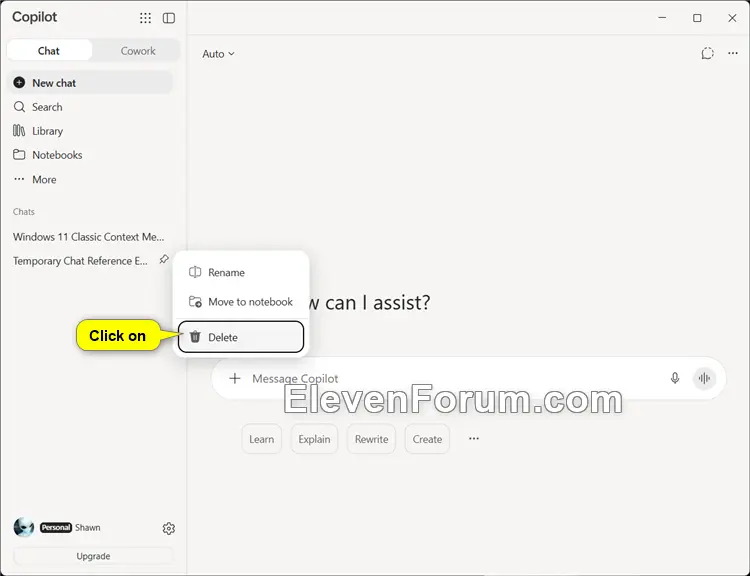Click the Create suggestion chip
The image size is (750, 576).
click(427, 439)
